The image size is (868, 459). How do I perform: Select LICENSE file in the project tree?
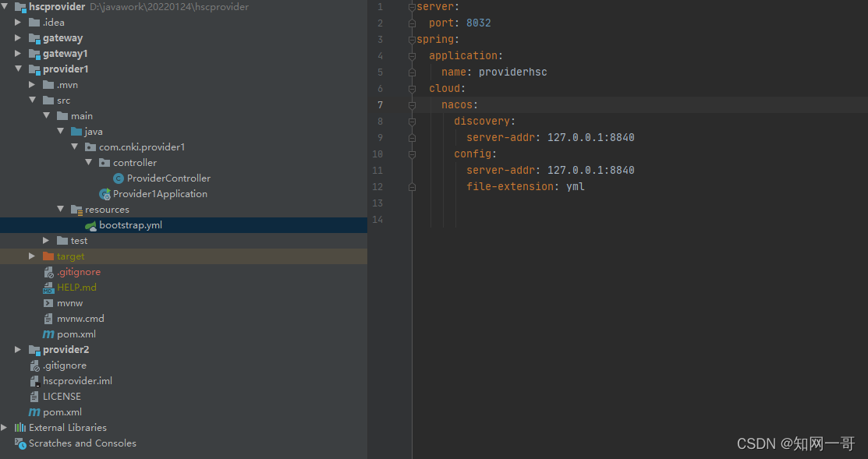[62, 397]
